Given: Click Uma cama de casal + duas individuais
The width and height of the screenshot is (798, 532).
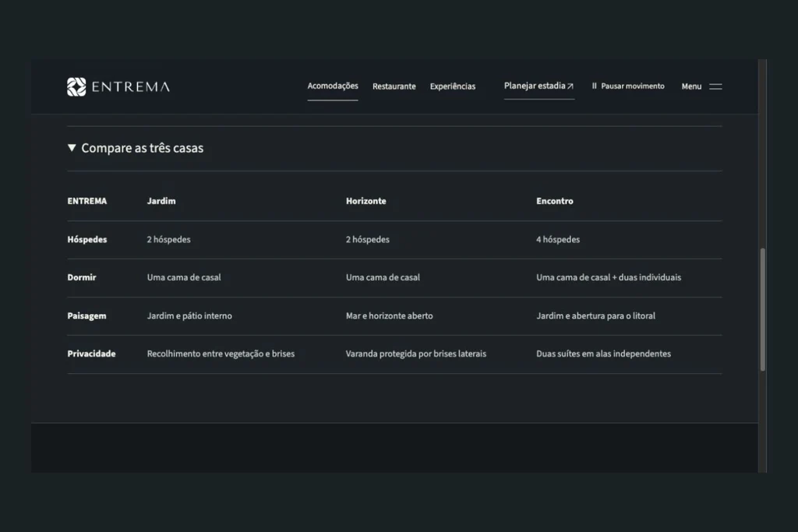Looking at the screenshot, I should click(609, 277).
